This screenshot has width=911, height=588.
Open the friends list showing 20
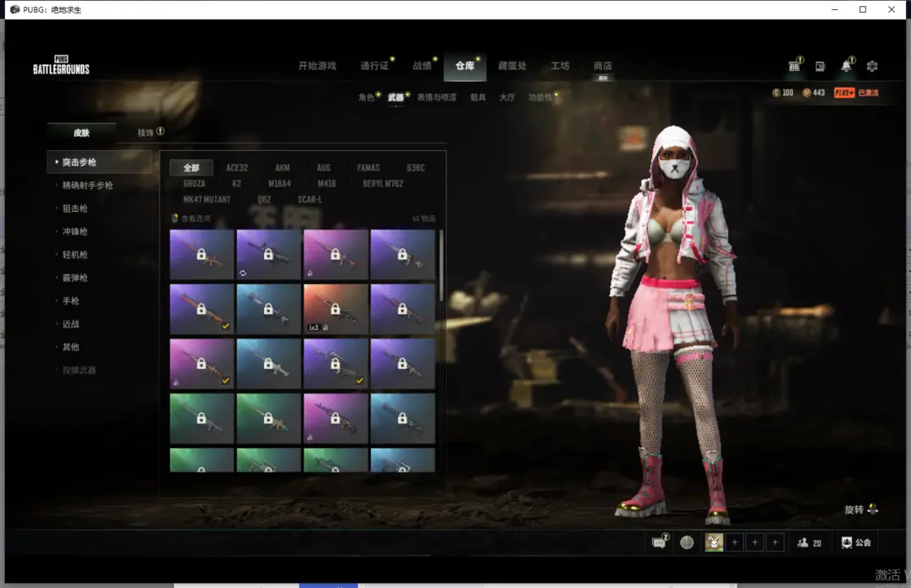click(809, 542)
